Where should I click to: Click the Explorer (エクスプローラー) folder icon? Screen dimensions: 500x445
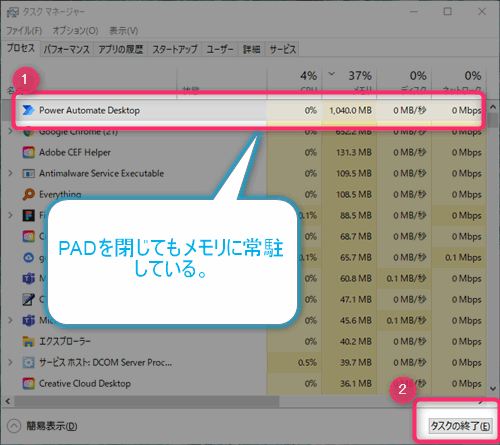pos(28,341)
